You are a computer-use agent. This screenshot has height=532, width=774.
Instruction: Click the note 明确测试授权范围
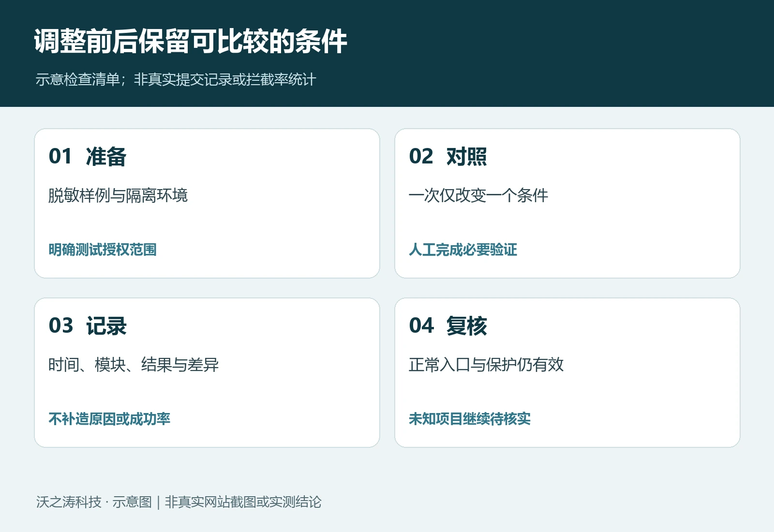pyautogui.click(x=103, y=250)
